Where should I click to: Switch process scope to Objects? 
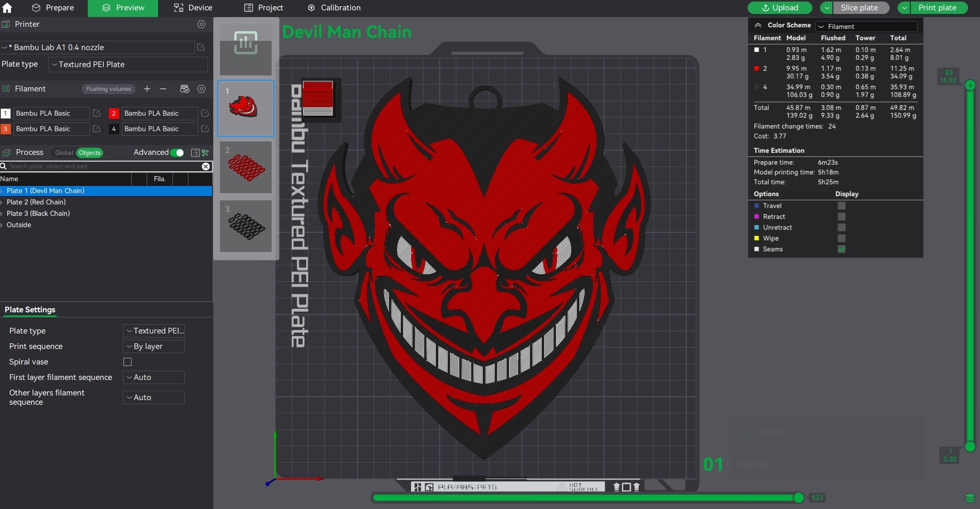click(x=90, y=153)
